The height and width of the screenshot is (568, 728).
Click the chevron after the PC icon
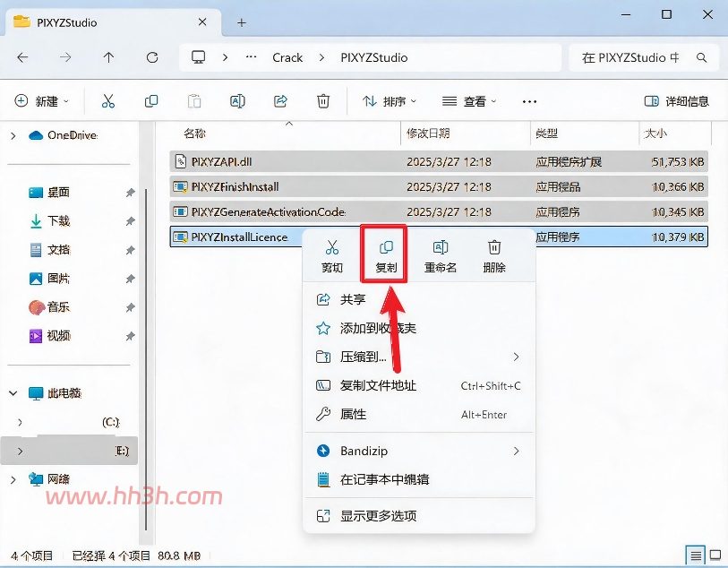coord(225,57)
